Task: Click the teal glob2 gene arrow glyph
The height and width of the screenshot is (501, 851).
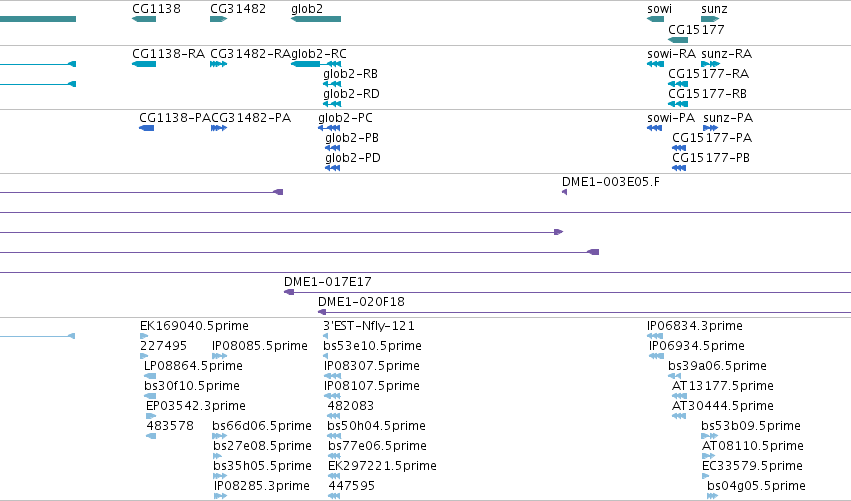Action: click(316, 19)
